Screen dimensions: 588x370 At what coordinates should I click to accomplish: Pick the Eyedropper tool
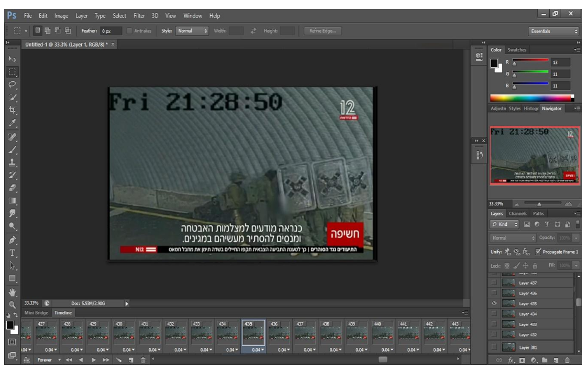(x=12, y=123)
